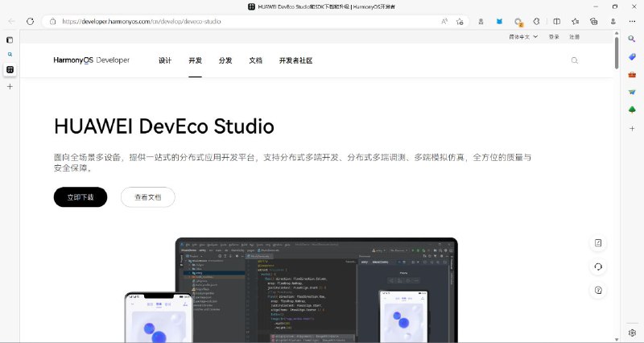
Task: Click the site lock icon in address bar
Action: point(52,22)
